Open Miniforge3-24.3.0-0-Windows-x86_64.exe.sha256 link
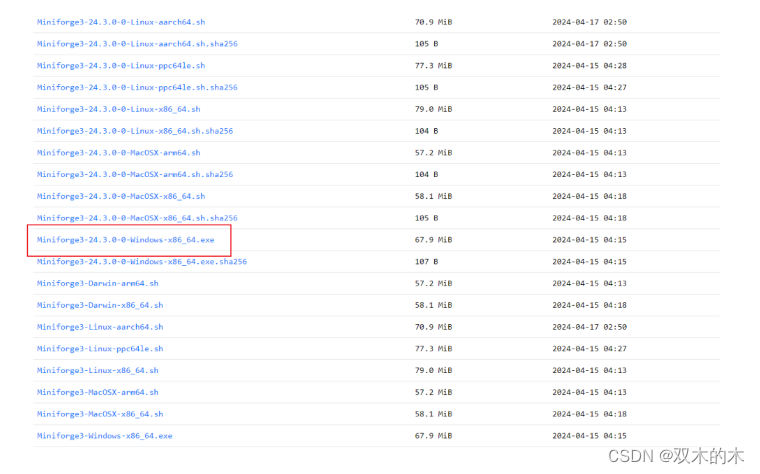The image size is (760, 474). pos(142,262)
